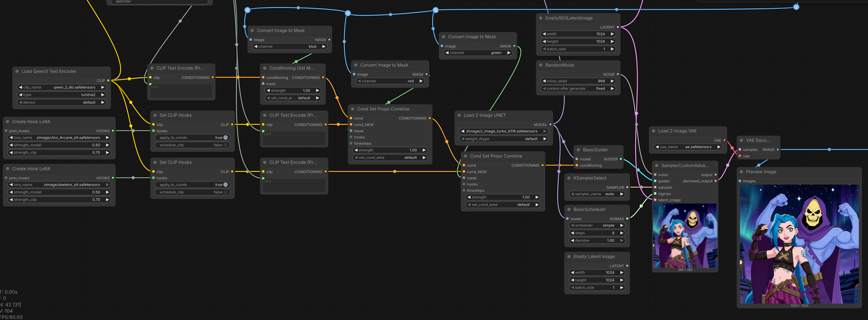
Task: Click the MODEL output port on Load Z-Image UNET
Action: 550,125
